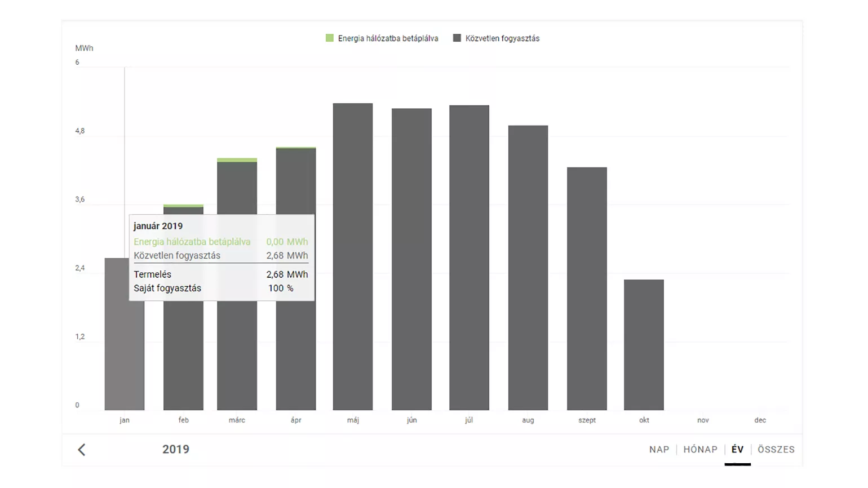Image resolution: width=868 pixels, height=488 pixels.
Task: Switch to the HÓNAP view tab
Action: click(700, 450)
